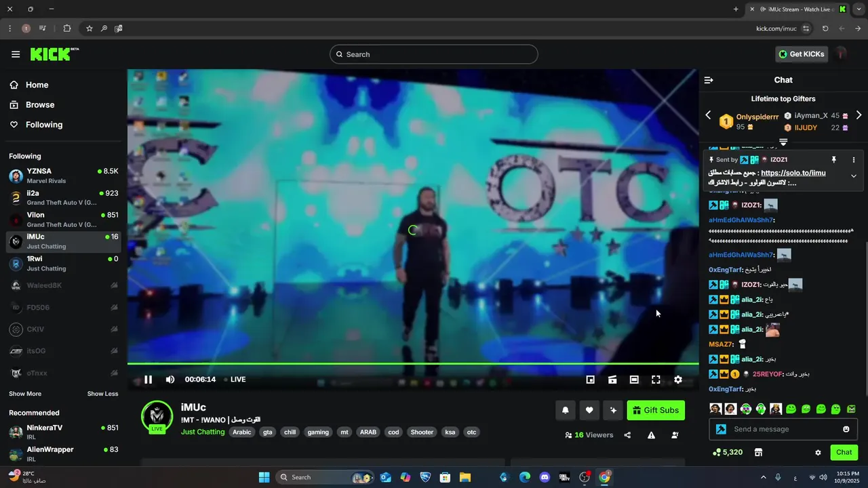This screenshot has width=868, height=488.
Task: Click the stream progress bar
Action: point(413,364)
